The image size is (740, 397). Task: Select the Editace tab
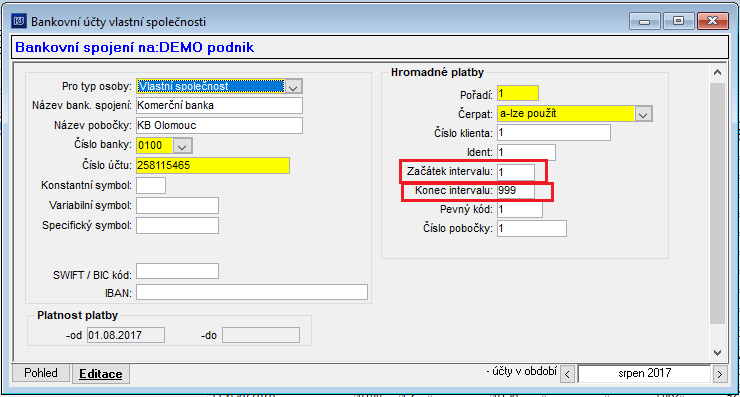point(101,374)
